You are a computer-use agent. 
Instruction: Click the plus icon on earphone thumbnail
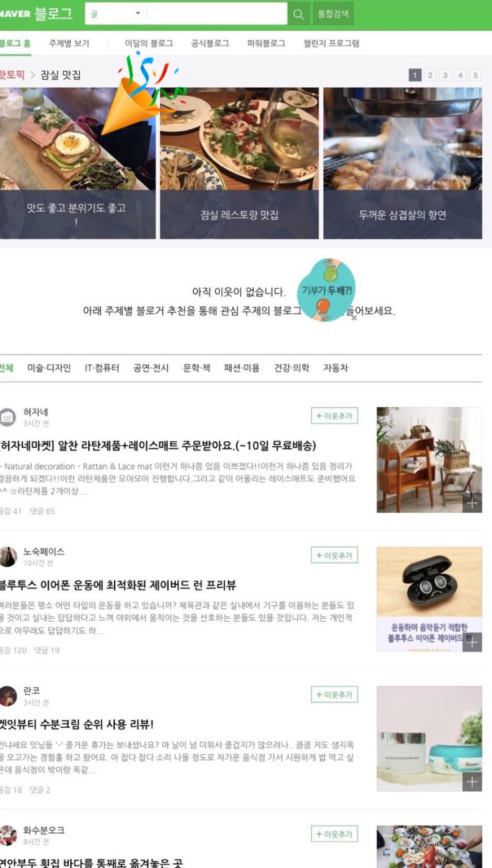coord(472,642)
